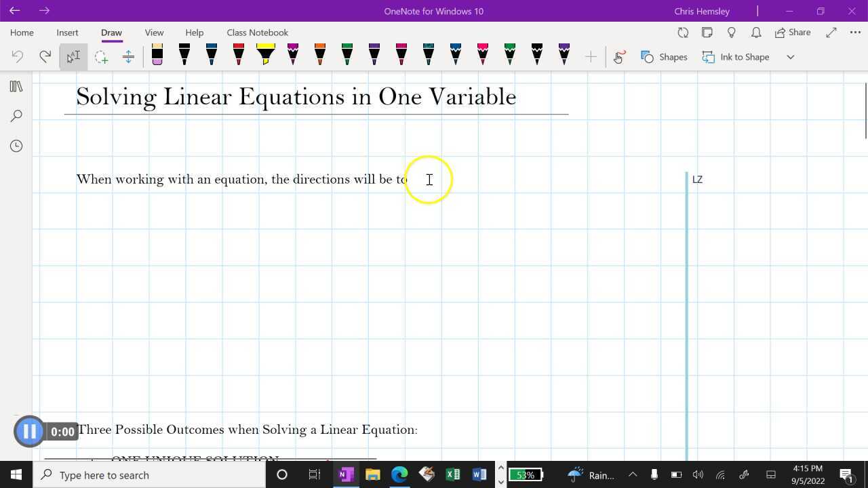Select the Eraser tool
This screenshot has width=868, height=488.
pyautogui.click(x=157, y=56)
